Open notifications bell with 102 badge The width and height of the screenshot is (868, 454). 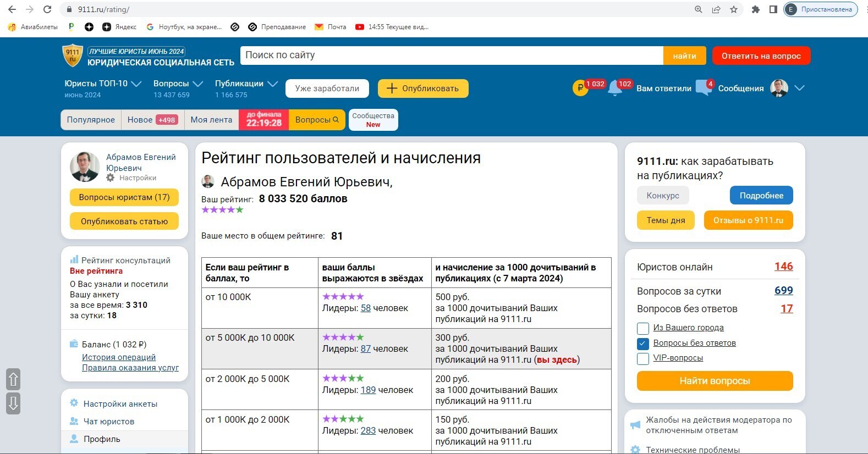pyautogui.click(x=615, y=88)
